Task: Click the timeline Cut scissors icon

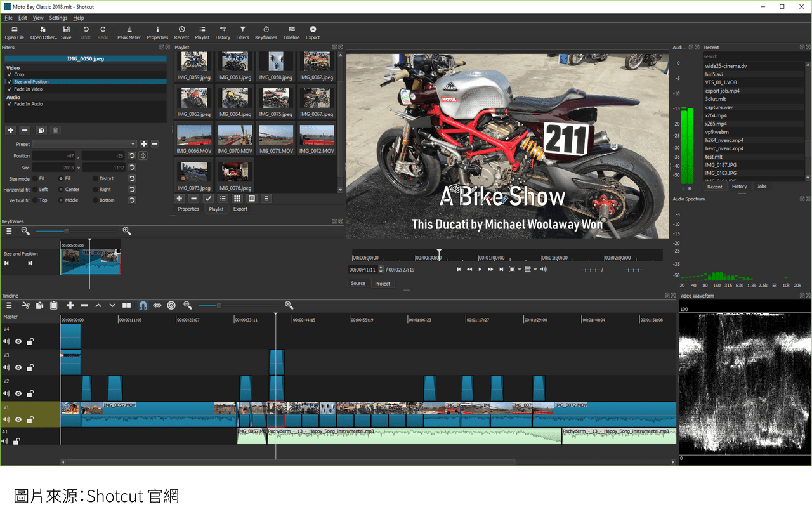Action: 25,305
